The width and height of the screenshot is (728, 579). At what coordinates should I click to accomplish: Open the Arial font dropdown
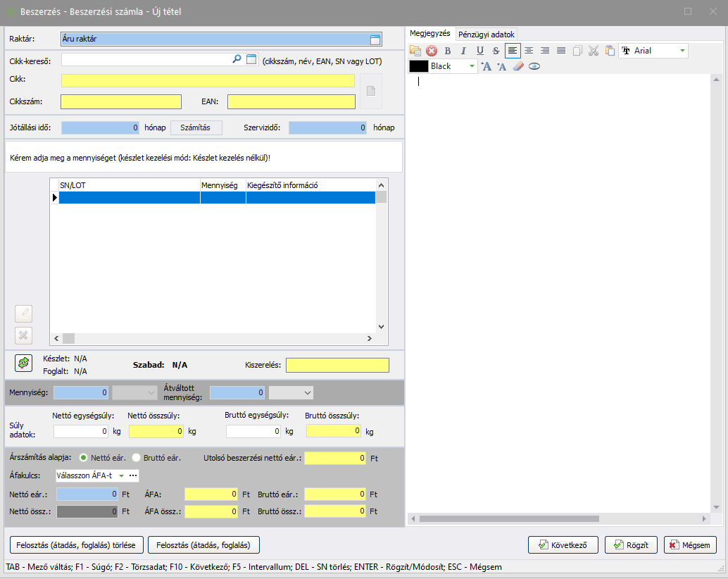682,51
